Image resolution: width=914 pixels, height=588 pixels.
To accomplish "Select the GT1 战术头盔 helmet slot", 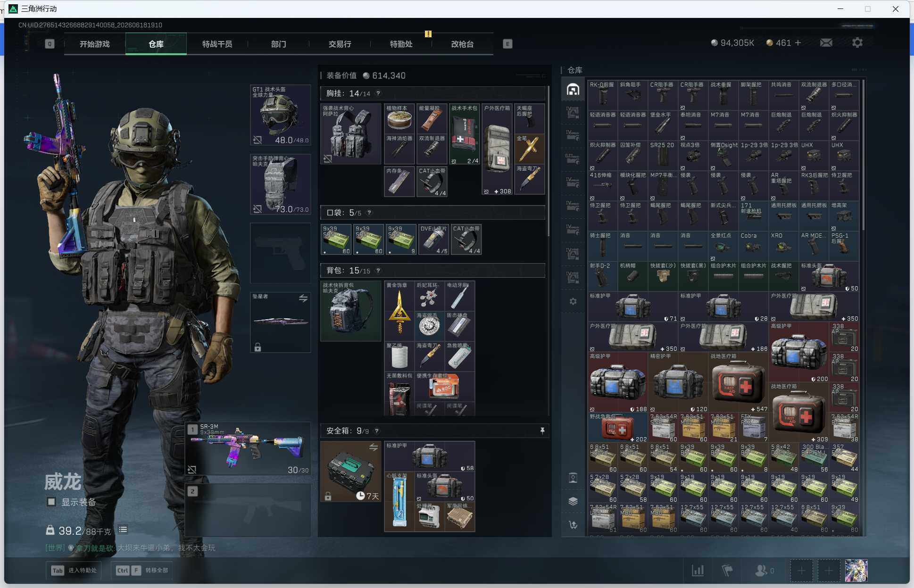I will pos(281,115).
